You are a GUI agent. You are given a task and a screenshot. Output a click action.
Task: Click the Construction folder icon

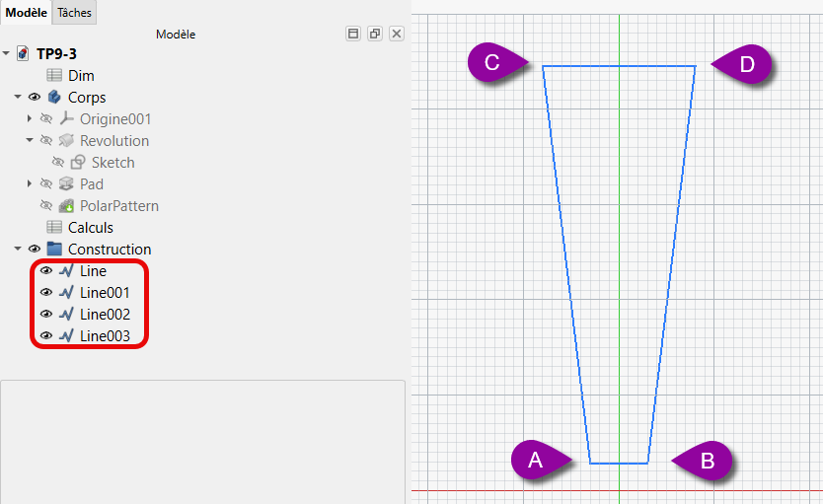[x=55, y=250]
